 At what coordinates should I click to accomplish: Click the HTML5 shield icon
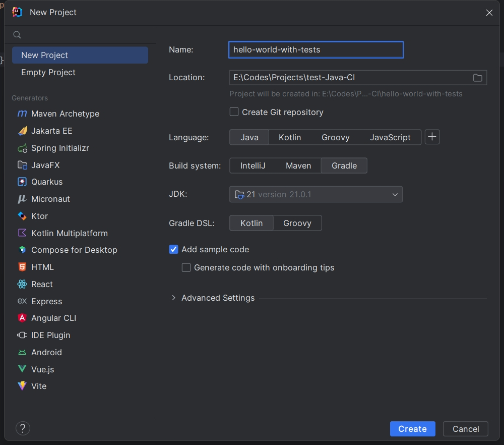point(22,267)
